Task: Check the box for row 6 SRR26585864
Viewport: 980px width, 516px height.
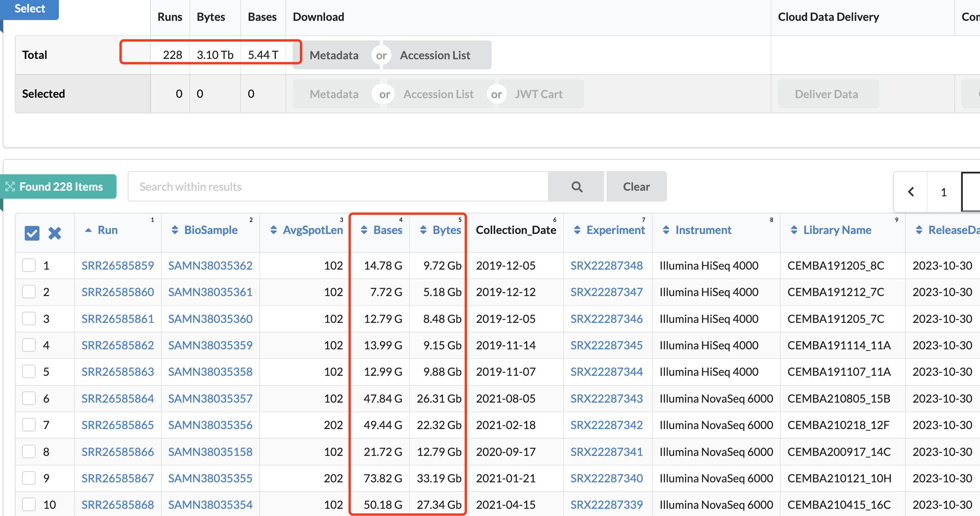Action: pyautogui.click(x=29, y=398)
